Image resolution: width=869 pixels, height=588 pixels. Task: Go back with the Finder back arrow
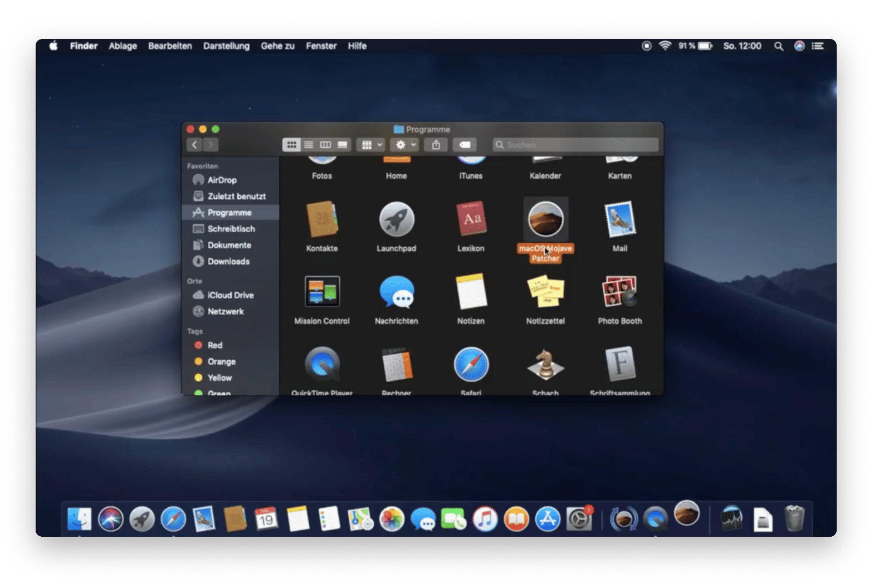click(x=194, y=145)
